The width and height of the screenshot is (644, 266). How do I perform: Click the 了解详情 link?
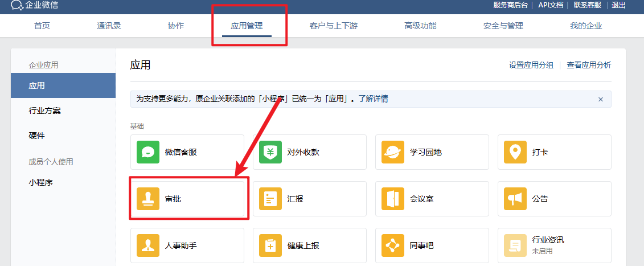pyautogui.click(x=374, y=99)
